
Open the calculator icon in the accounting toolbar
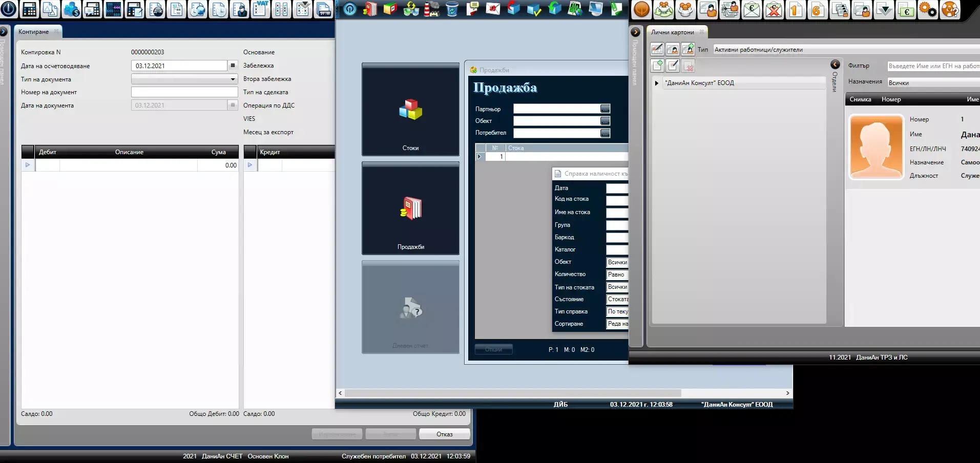[x=30, y=9]
